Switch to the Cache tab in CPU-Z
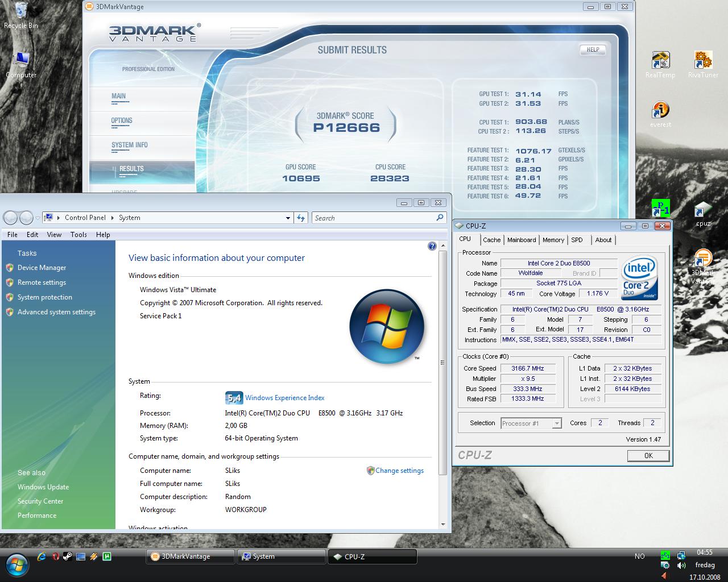Viewport: 728px width, 582px height. 492,240
